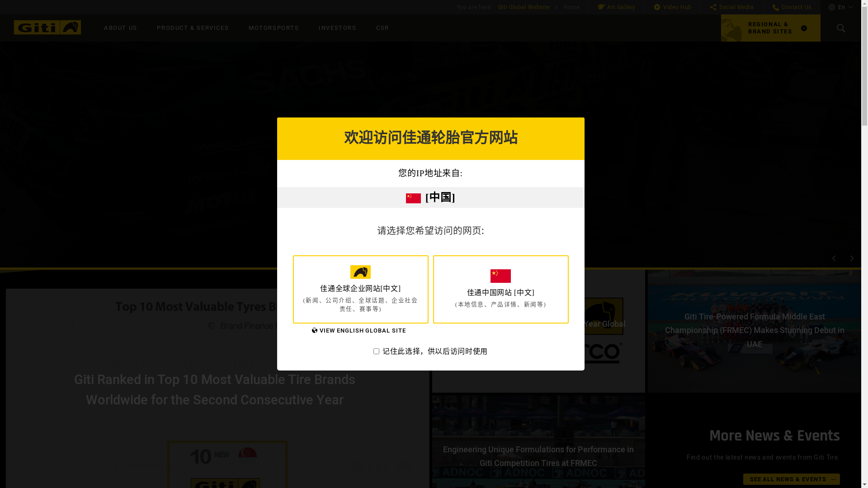868x488 pixels.
Task: Open the Product & Services menu
Action: (x=193, y=28)
